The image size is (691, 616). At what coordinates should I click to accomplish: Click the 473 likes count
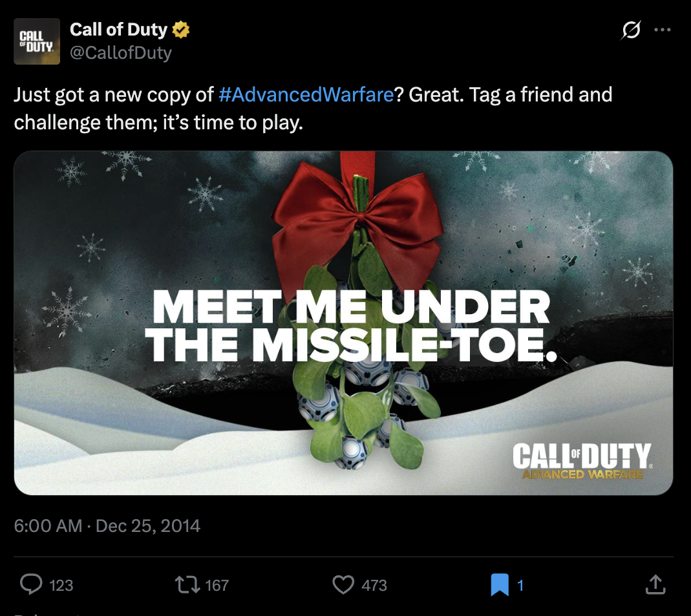point(374,585)
